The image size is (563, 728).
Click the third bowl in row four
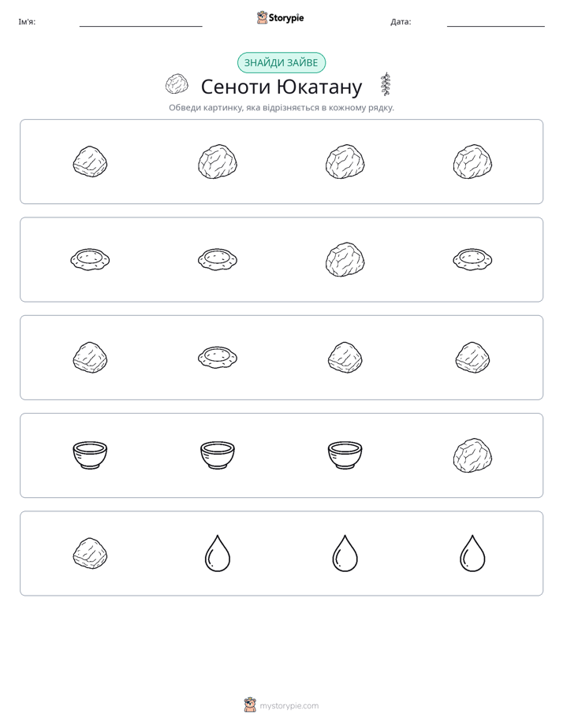point(345,455)
